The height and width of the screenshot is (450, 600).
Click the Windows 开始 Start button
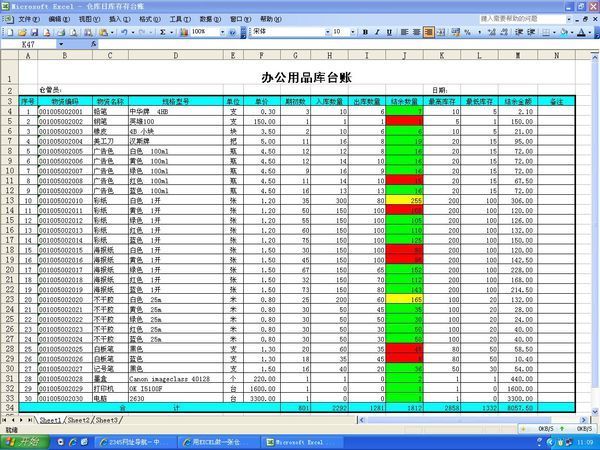point(24,442)
